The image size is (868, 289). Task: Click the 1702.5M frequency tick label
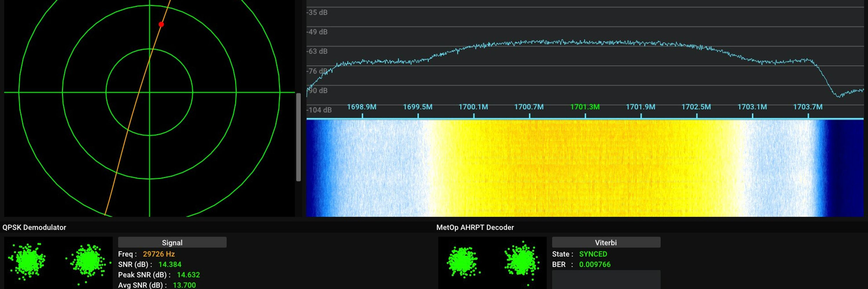[696, 107]
